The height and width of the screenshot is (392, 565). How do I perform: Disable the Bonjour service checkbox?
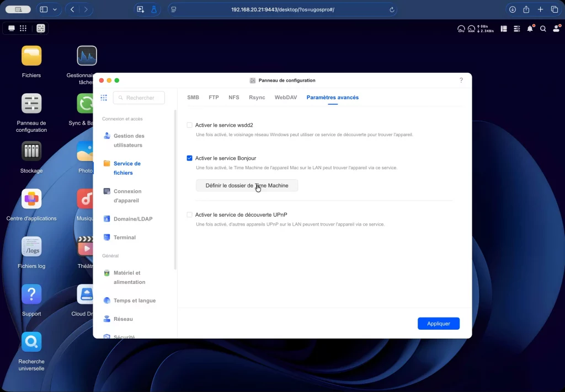tap(190, 158)
